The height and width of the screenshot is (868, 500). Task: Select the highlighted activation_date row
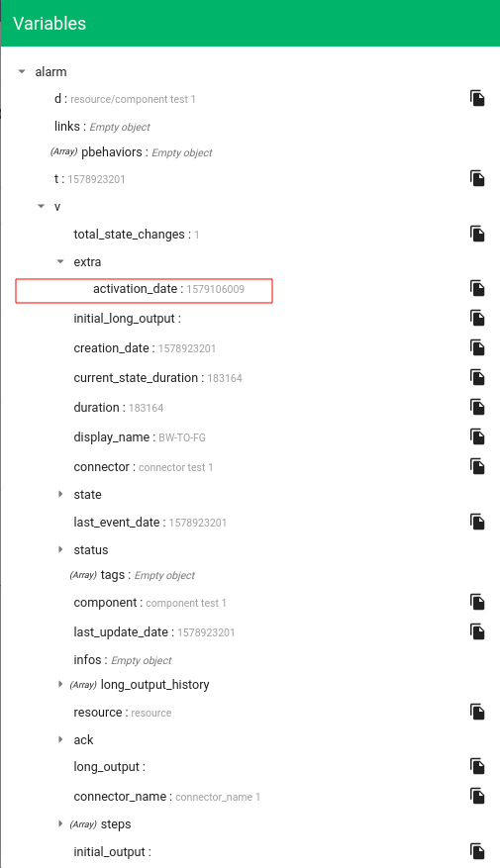(144, 291)
